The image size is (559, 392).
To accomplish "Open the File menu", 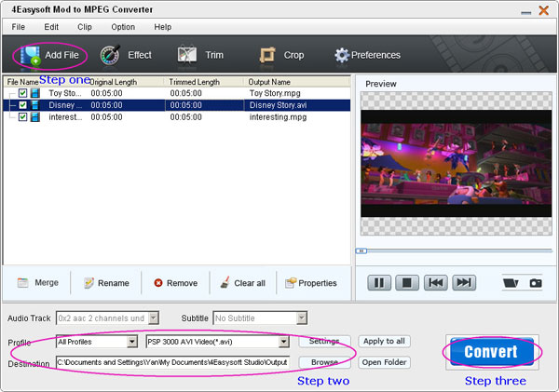I will [19, 27].
